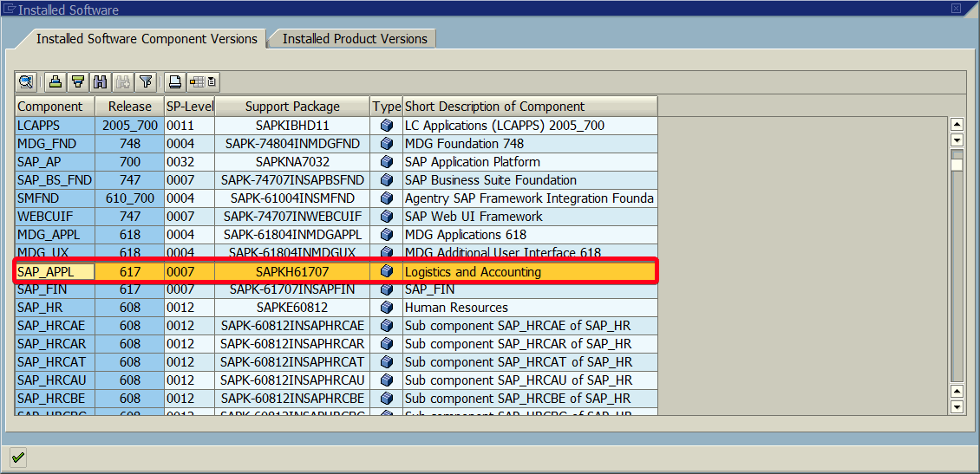Viewport: 980px width, 474px height.
Task: Click the page-up arrow near scrollbar bottom
Action: [x=957, y=391]
